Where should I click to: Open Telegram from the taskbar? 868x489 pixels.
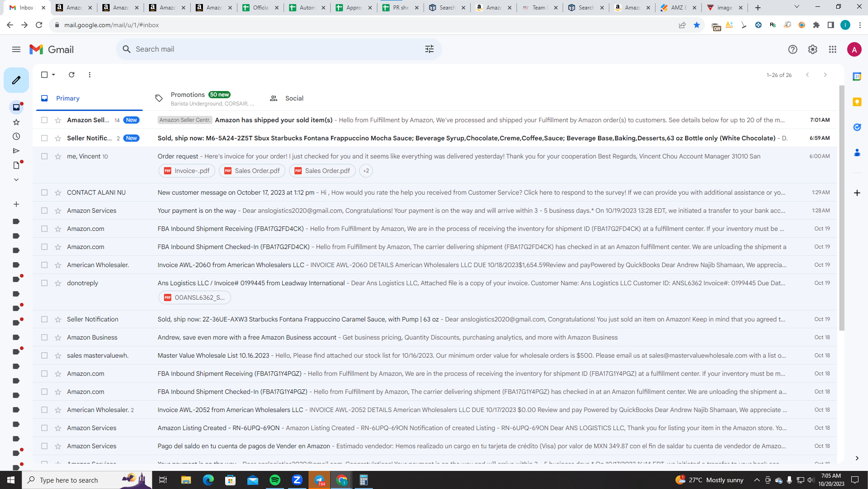click(x=319, y=480)
